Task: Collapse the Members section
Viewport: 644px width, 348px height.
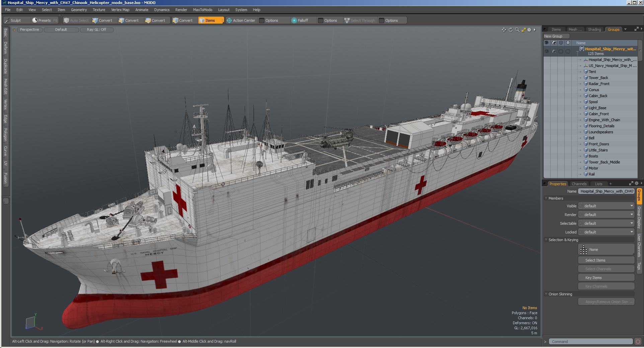Action: click(546, 198)
